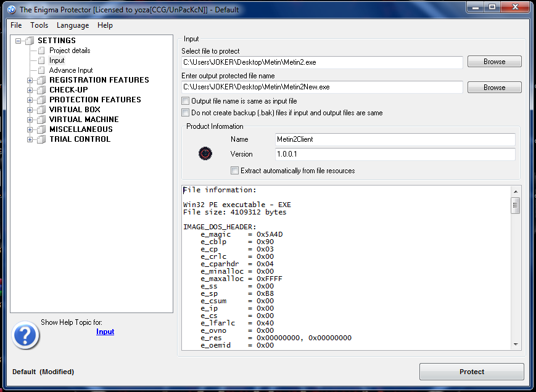The height and width of the screenshot is (392, 536).
Task: Open the Input help topic link
Action: coord(105,332)
